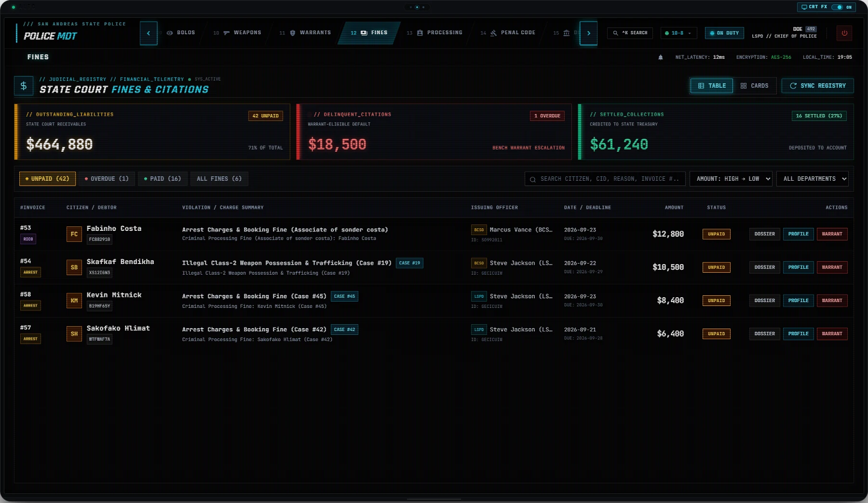Image resolution: width=868 pixels, height=503 pixels.
Task: Click the RICO badge under invoice #53
Action: click(28, 239)
